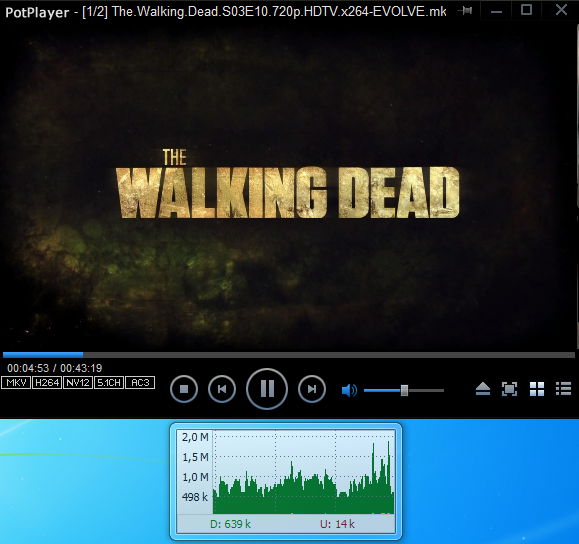This screenshot has width=579, height=544.
Task: Click the 5.1CH audio channel badge
Action: (x=109, y=383)
